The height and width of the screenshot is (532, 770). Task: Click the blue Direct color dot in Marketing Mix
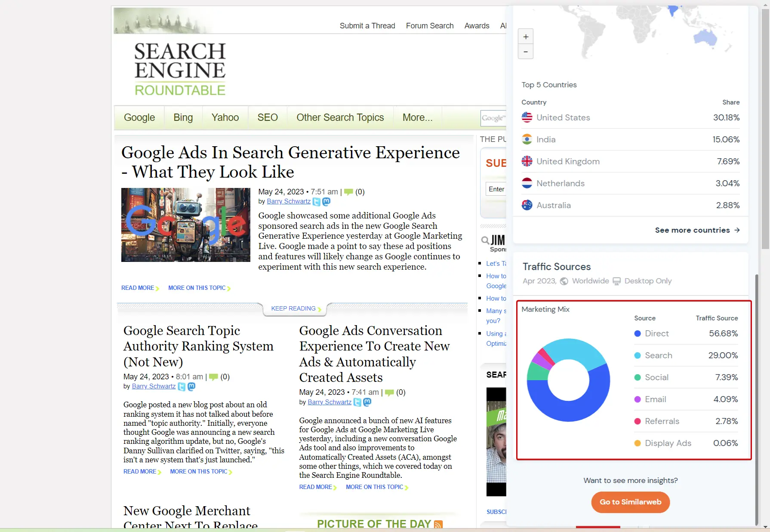637,333
